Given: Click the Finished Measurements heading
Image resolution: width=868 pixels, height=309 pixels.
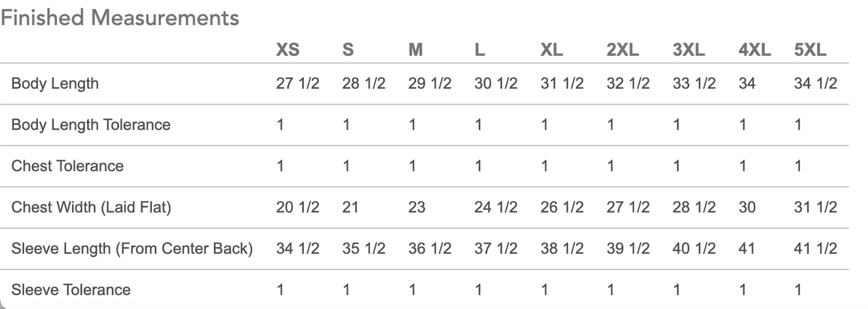Looking at the screenshot, I should 120,18.
